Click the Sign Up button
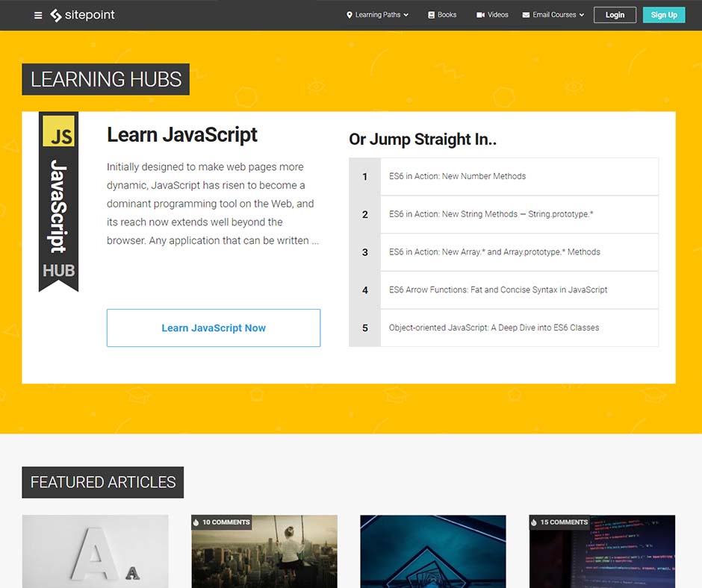 pos(664,15)
